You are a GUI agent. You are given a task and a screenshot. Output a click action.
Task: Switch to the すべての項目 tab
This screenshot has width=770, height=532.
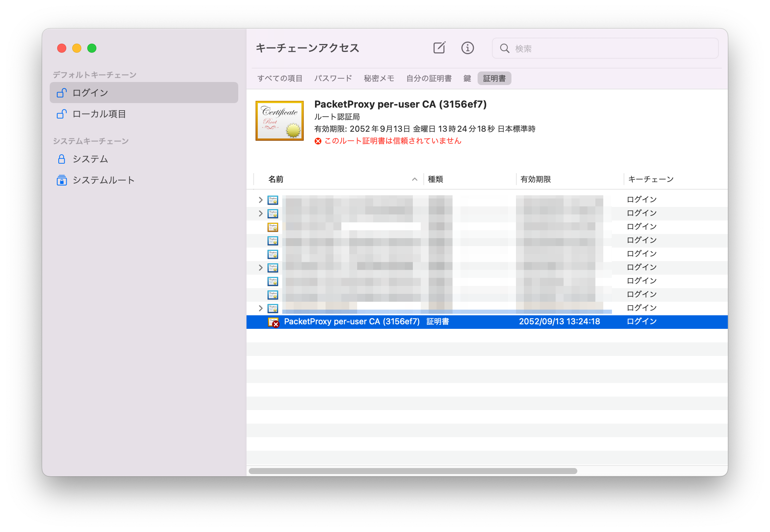click(280, 78)
